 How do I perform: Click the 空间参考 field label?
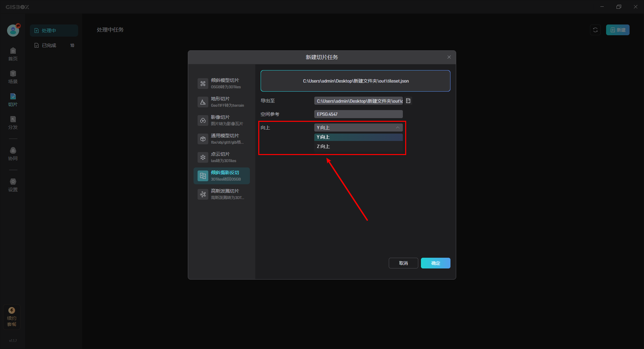click(x=270, y=114)
